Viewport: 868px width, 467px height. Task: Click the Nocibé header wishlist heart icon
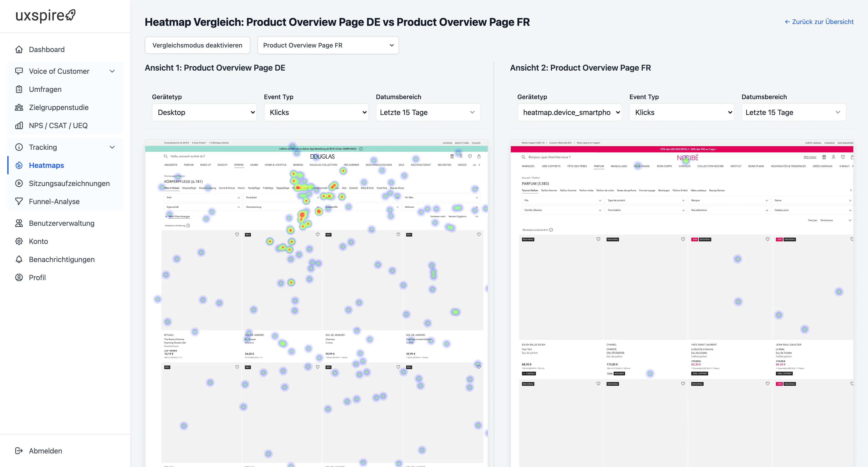point(843,157)
